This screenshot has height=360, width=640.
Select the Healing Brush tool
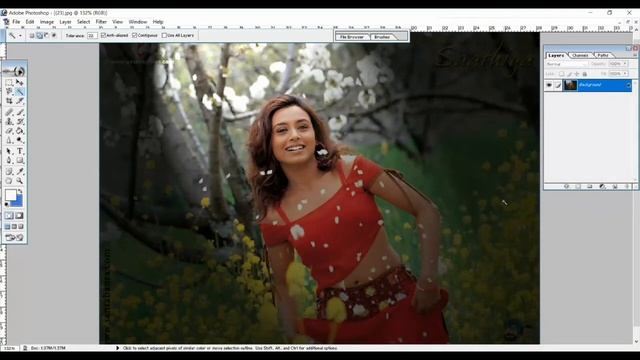[x=9, y=112]
